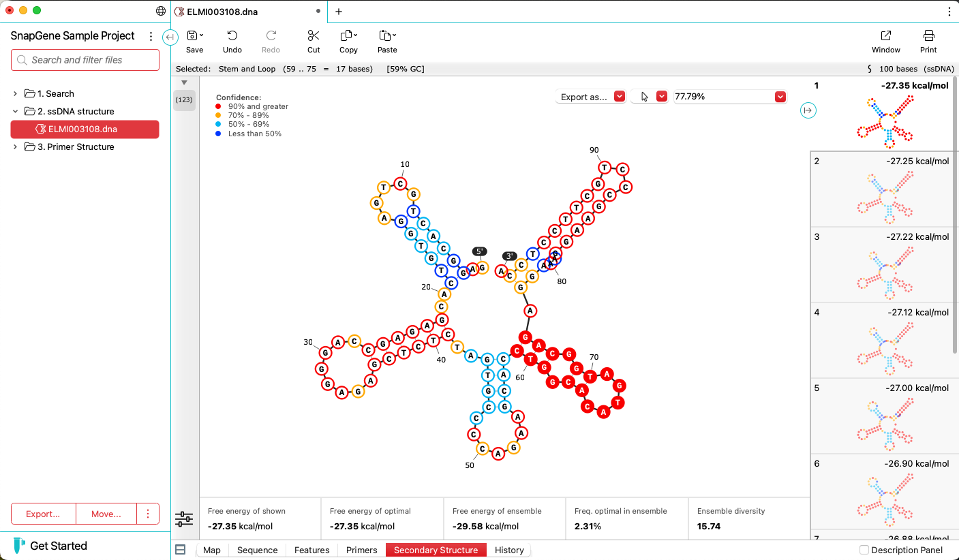This screenshot has height=560, width=959.
Task: Click the 3' end label
Action: [509, 256]
